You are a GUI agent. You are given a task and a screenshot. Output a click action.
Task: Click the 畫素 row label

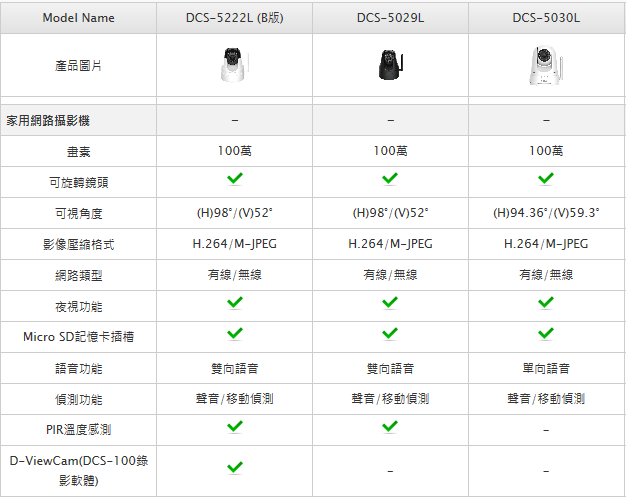point(79,151)
